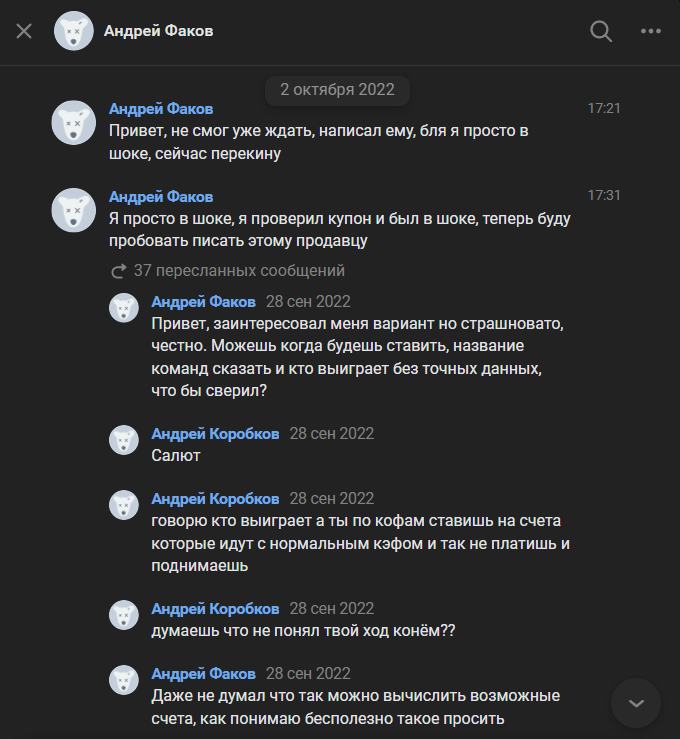Open the header name Андрей Факов
Viewport: 680px width, 739px height.
(x=158, y=31)
